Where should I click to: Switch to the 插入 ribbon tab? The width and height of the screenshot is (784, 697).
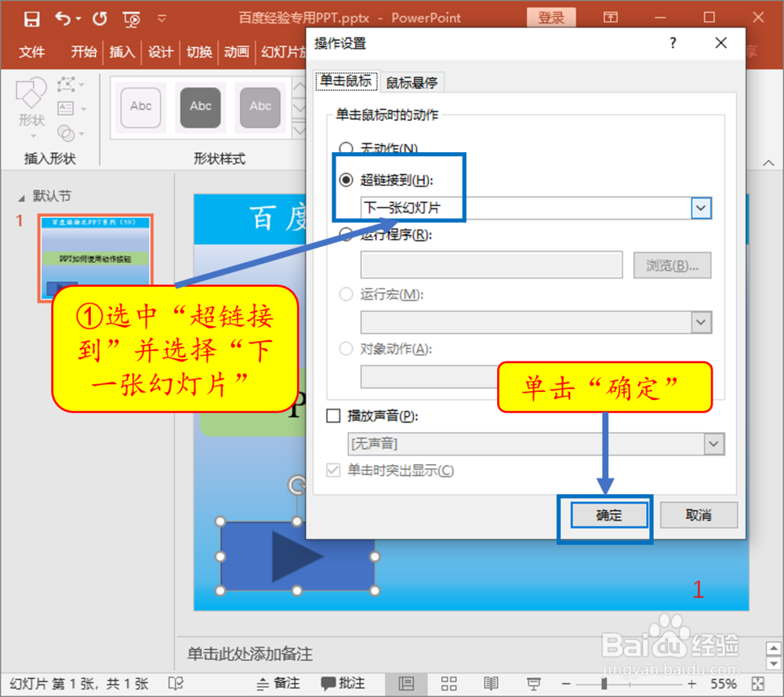122,52
